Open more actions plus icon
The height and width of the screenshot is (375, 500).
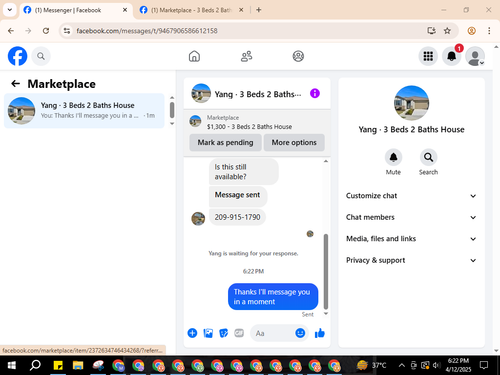coord(192,333)
